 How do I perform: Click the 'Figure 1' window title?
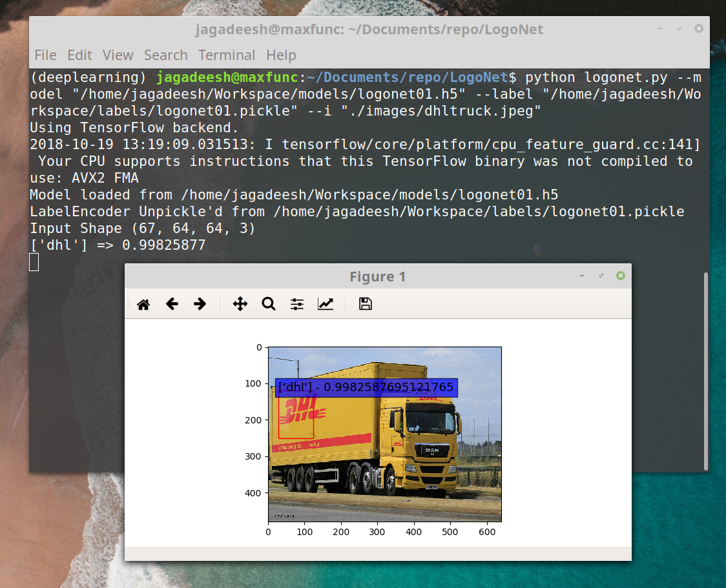pyautogui.click(x=377, y=277)
